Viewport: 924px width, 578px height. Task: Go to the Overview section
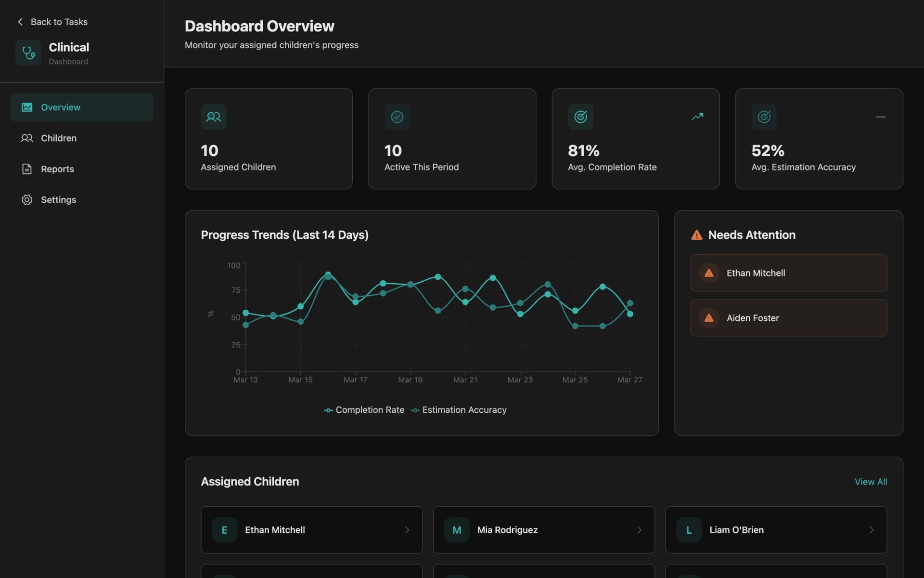(x=82, y=107)
